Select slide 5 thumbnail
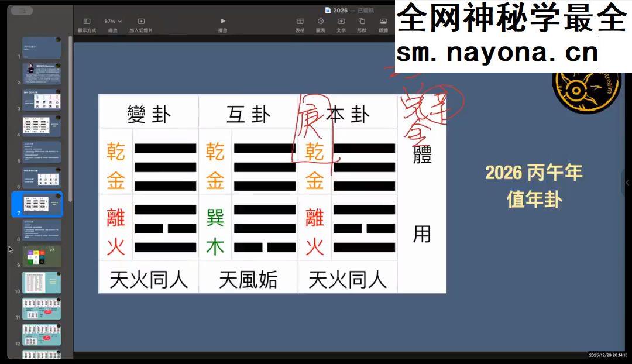The height and width of the screenshot is (364, 632). pyautogui.click(x=42, y=152)
